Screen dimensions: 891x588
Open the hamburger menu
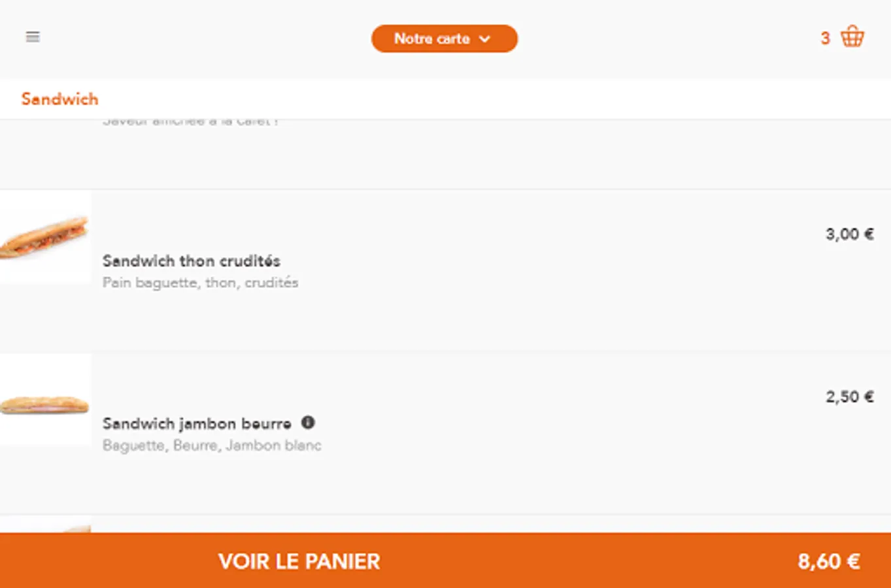tap(33, 37)
